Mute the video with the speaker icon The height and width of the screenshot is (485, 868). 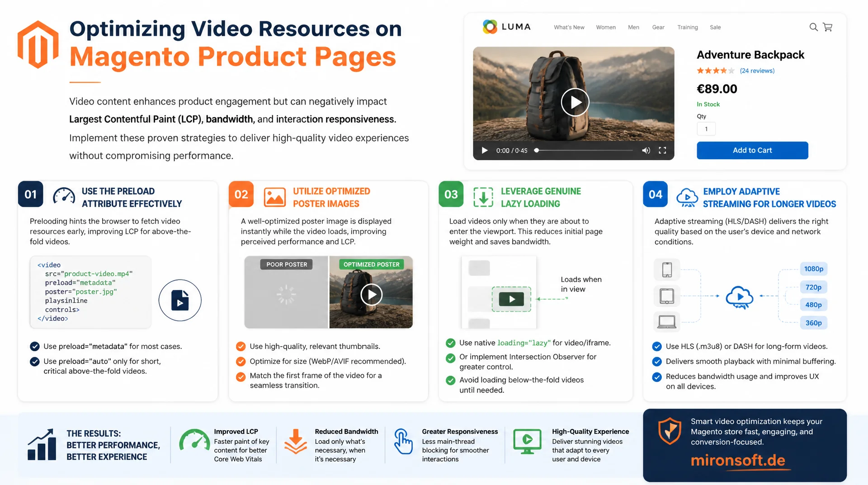(x=646, y=150)
